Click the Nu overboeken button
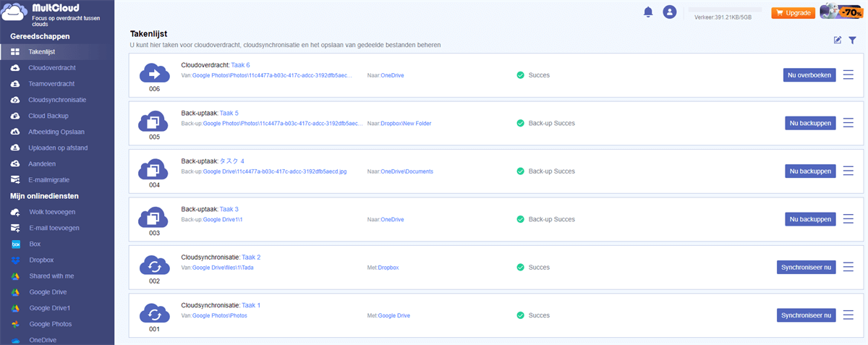The height and width of the screenshot is (345, 868). tap(809, 74)
